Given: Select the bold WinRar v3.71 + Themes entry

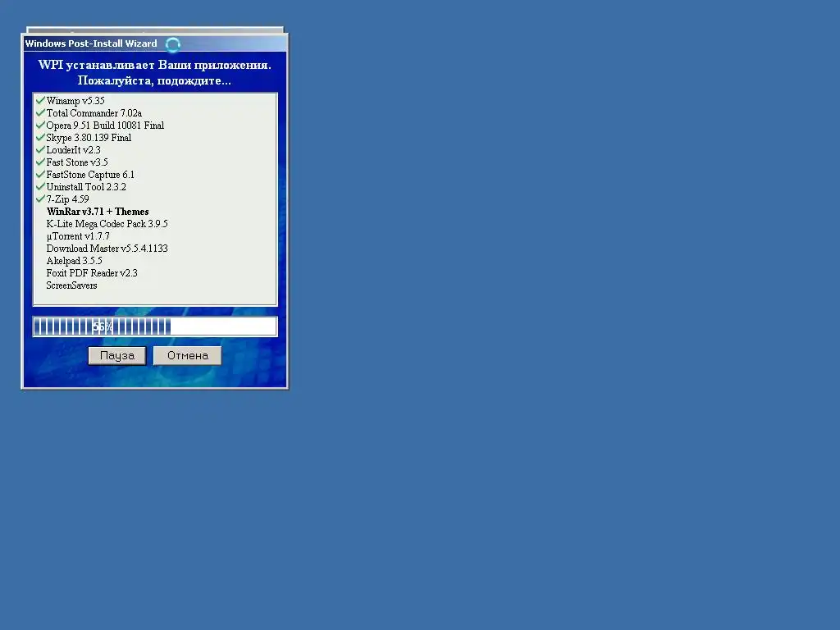Looking at the screenshot, I should (98, 212).
